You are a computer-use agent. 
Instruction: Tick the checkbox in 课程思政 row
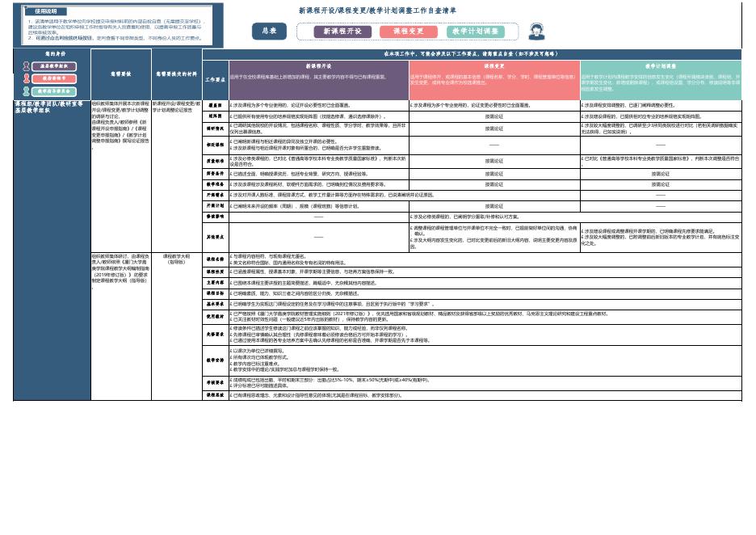[x=232, y=395]
